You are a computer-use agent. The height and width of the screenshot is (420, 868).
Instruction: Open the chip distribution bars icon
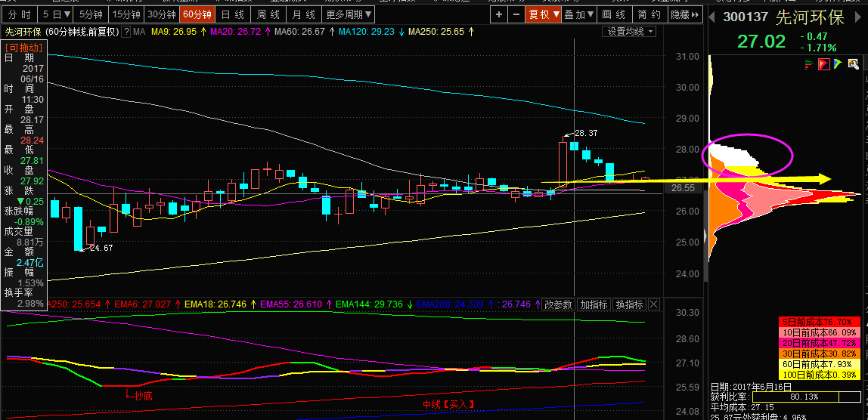click(810, 64)
